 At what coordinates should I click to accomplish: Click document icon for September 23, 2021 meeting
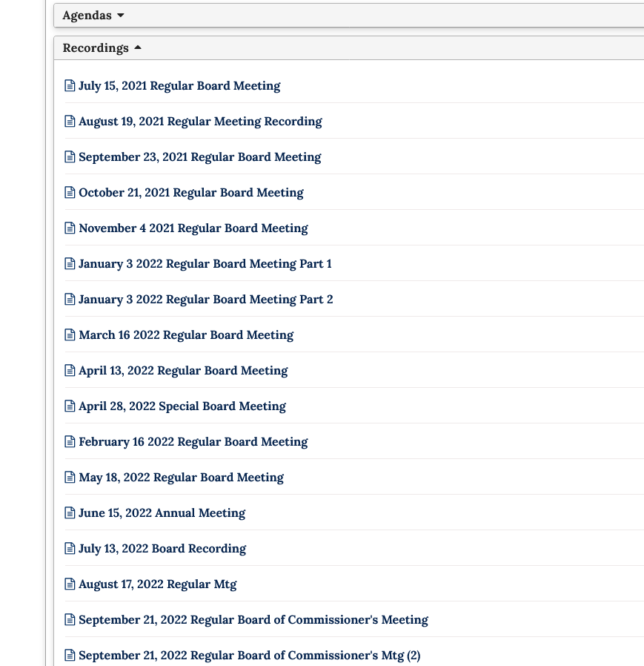coord(70,157)
